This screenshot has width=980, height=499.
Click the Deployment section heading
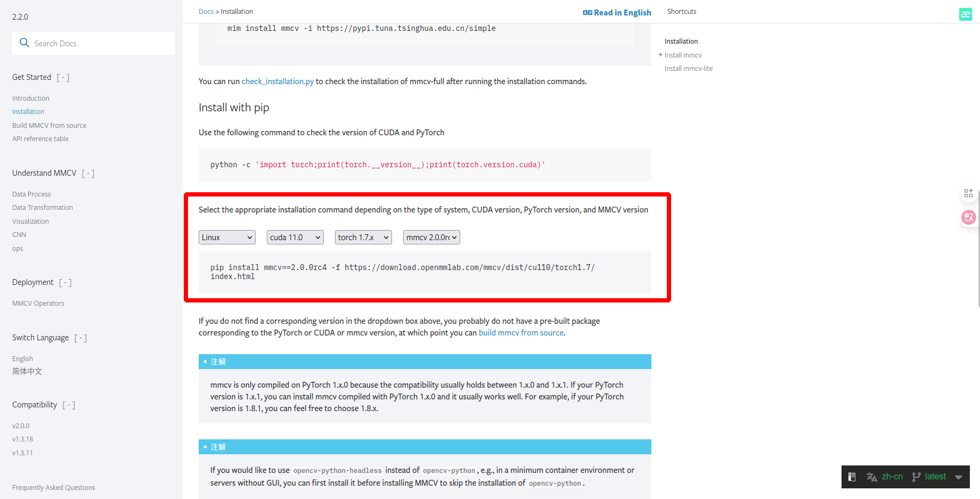point(33,282)
